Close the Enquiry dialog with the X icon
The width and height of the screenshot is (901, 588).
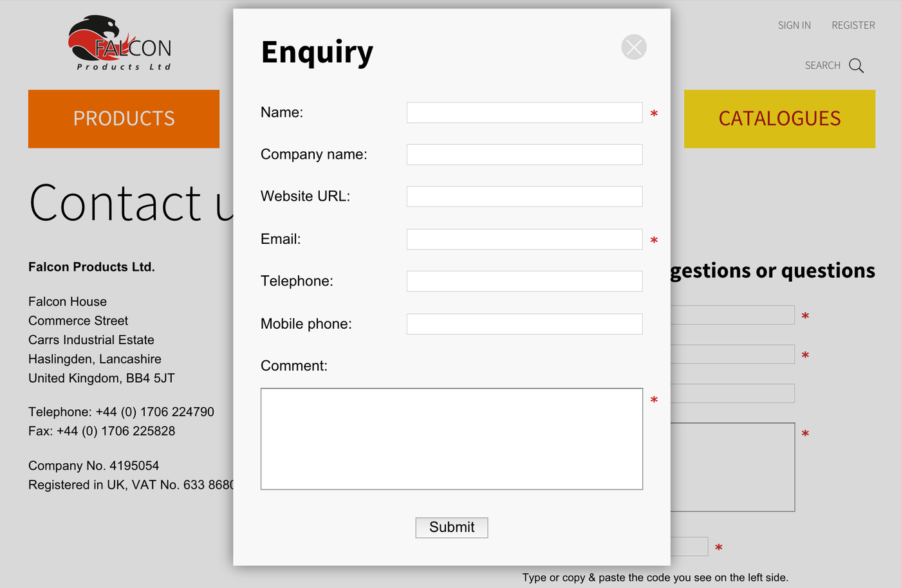(633, 47)
